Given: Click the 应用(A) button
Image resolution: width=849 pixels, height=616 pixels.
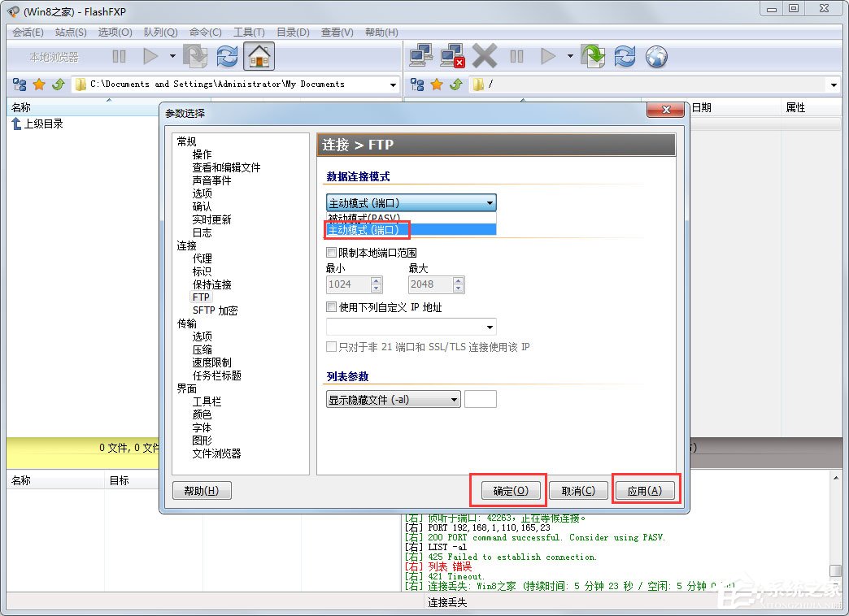Looking at the screenshot, I should 647,489.
